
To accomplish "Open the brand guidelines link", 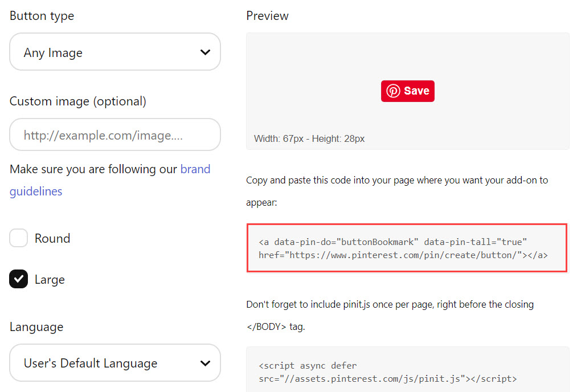I will (110, 180).
